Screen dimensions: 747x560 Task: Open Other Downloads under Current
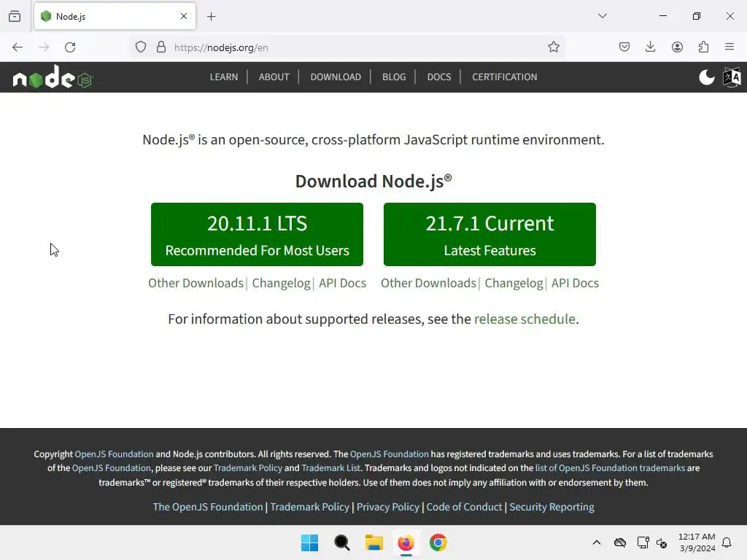(x=428, y=283)
